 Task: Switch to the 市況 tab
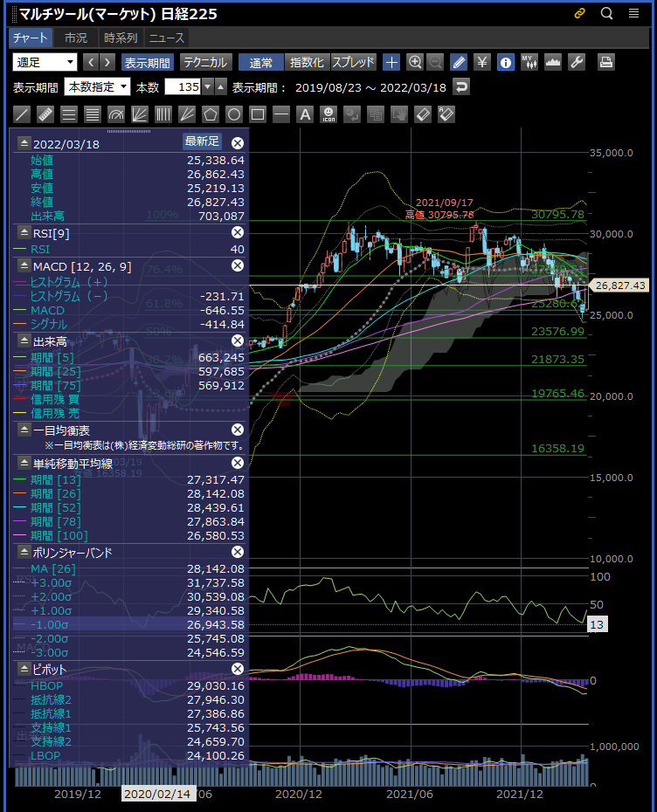pyautogui.click(x=76, y=38)
